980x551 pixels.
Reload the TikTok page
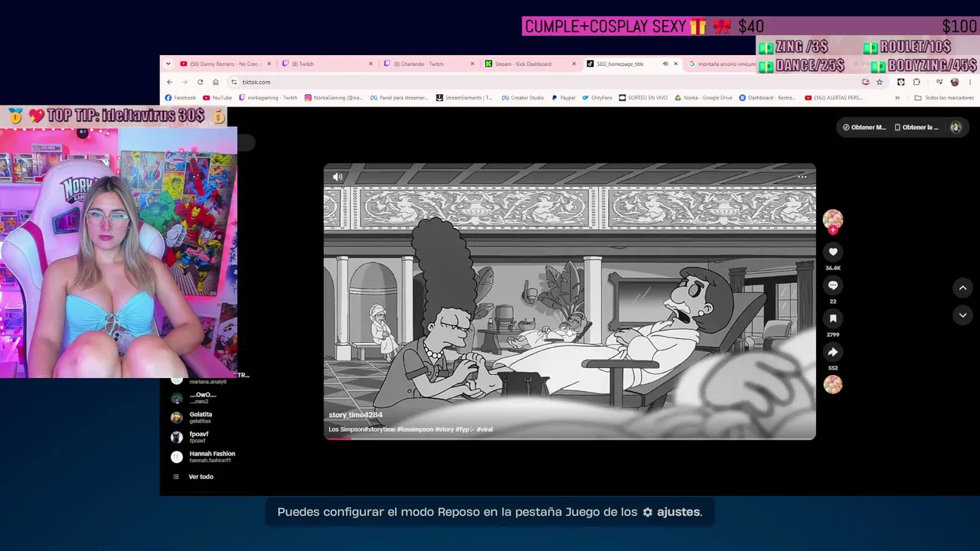click(x=200, y=82)
